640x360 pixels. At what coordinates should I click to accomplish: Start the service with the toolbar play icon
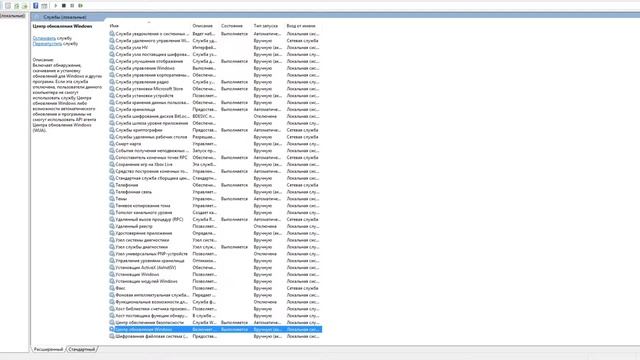(56, 6)
